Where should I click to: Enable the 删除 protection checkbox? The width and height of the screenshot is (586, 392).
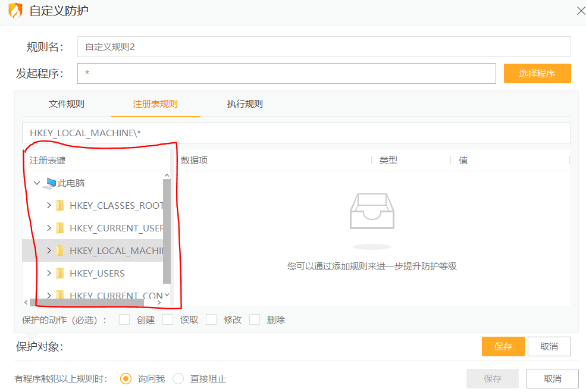coord(255,319)
